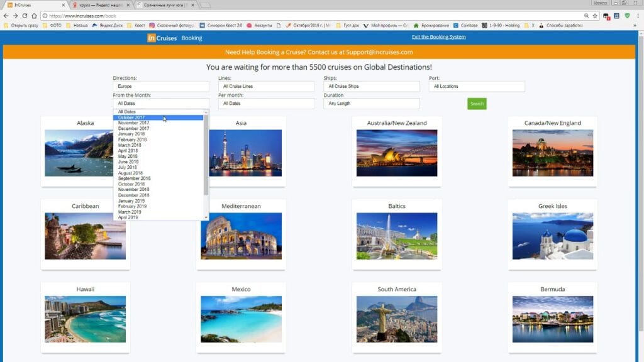Screen dimensions: 644x362
Task: Reload the page with the refresh icon
Action: (25, 15)
